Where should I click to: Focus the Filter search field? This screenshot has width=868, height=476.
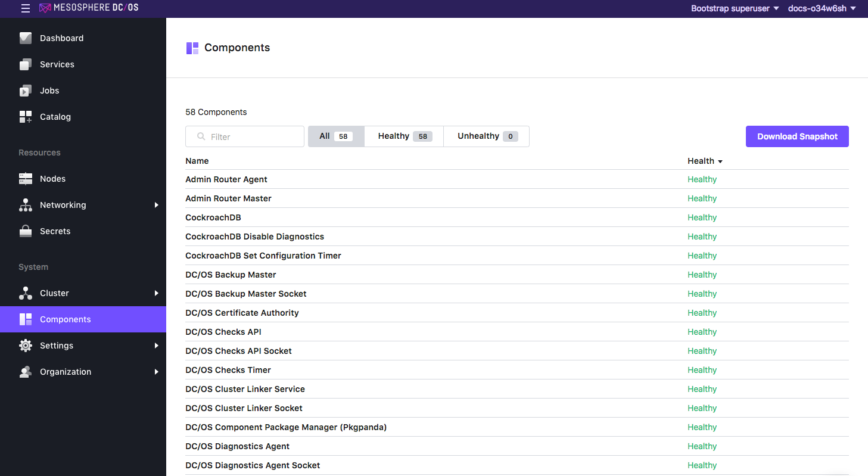(245, 136)
